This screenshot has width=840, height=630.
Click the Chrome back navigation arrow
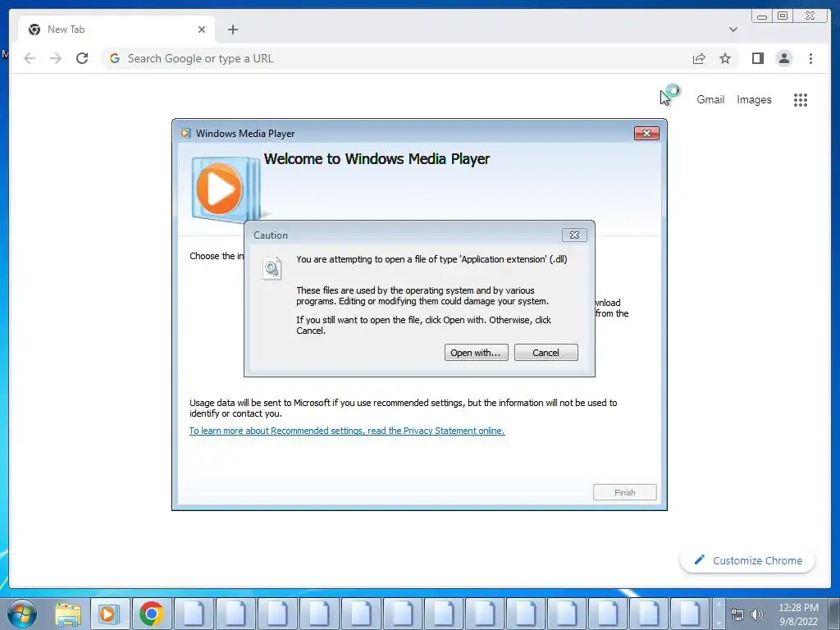point(30,58)
